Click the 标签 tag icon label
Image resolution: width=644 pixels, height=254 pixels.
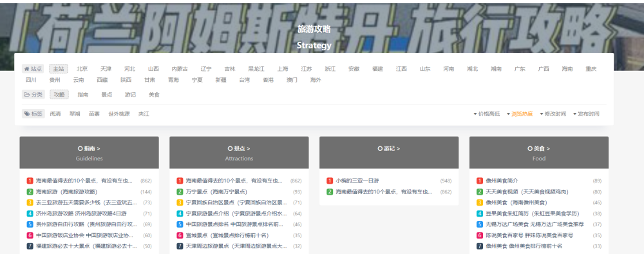point(33,114)
